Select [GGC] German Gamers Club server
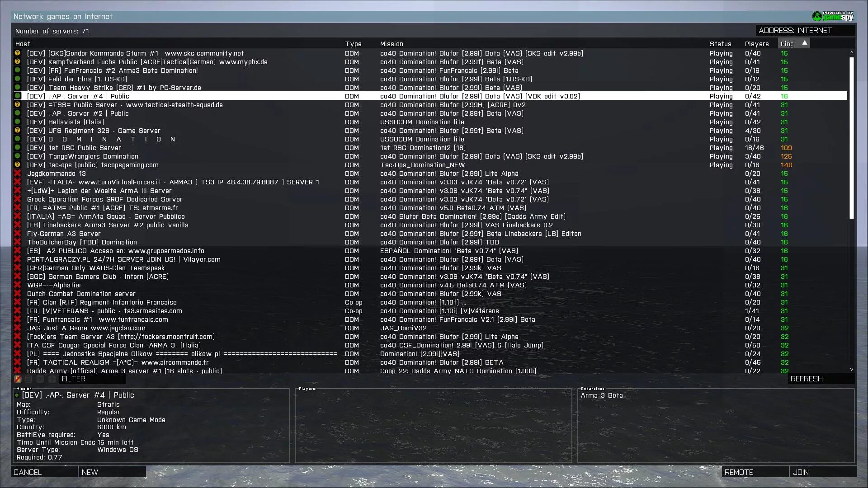 tap(430, 277)
